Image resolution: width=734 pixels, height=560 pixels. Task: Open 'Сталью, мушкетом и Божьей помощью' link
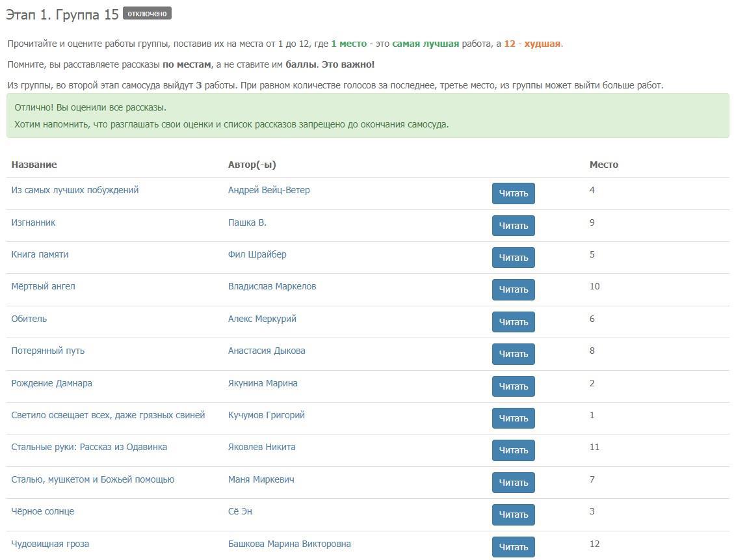[92, 479]
